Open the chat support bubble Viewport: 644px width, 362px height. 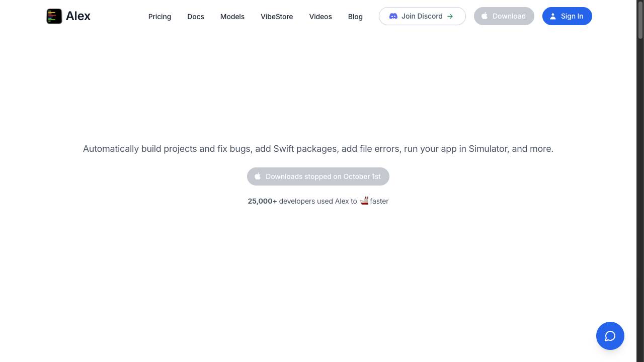610,336
